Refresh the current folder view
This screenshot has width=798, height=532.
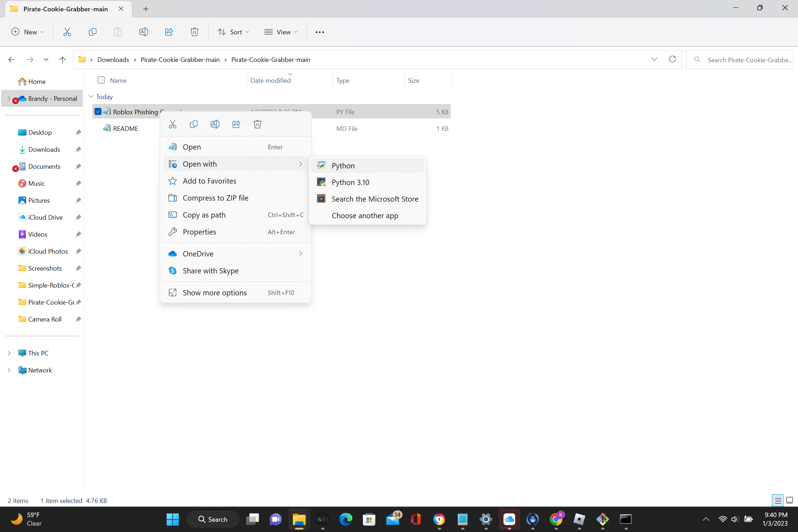(672, 59)
